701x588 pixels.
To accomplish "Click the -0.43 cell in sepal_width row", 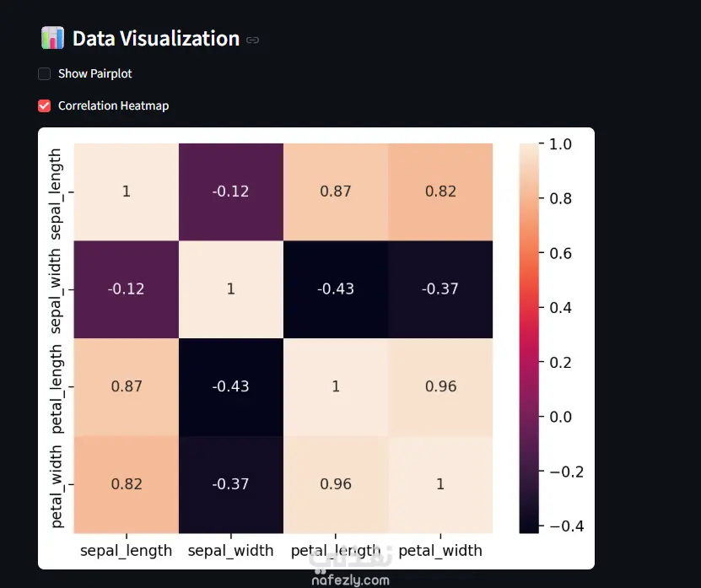I will tap(336, 289).
